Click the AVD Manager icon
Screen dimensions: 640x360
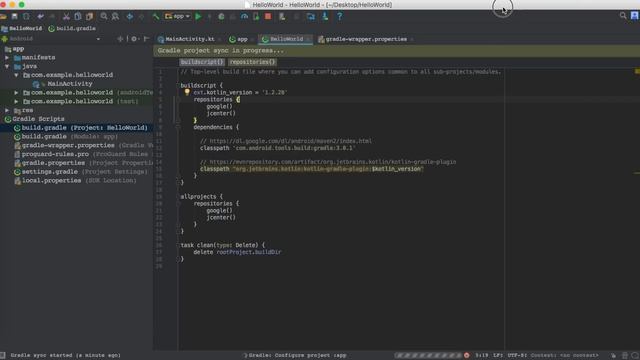coord(282,17)
